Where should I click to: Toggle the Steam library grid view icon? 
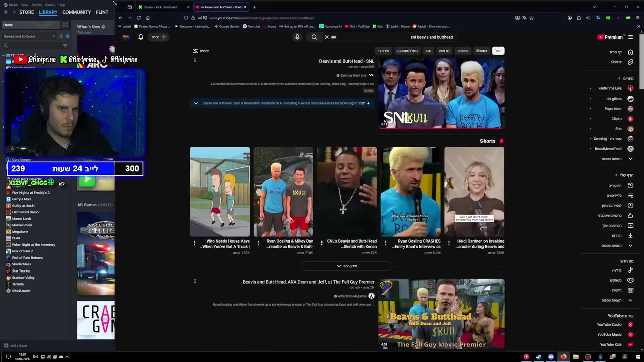(65, 25)
